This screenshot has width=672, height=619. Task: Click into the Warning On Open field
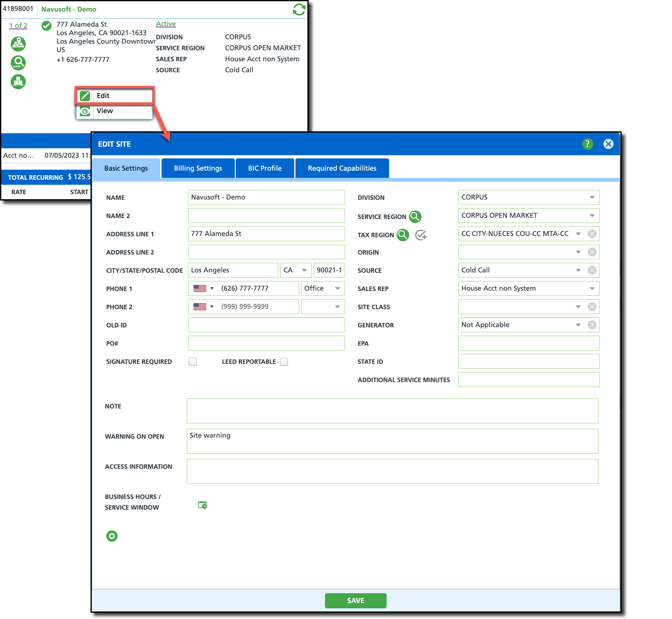(392, 441)
